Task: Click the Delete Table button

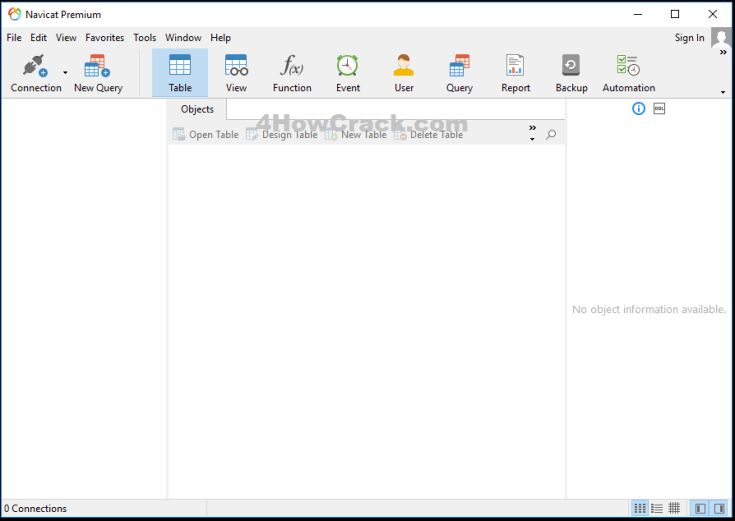Action: click(x=428, y=135)
